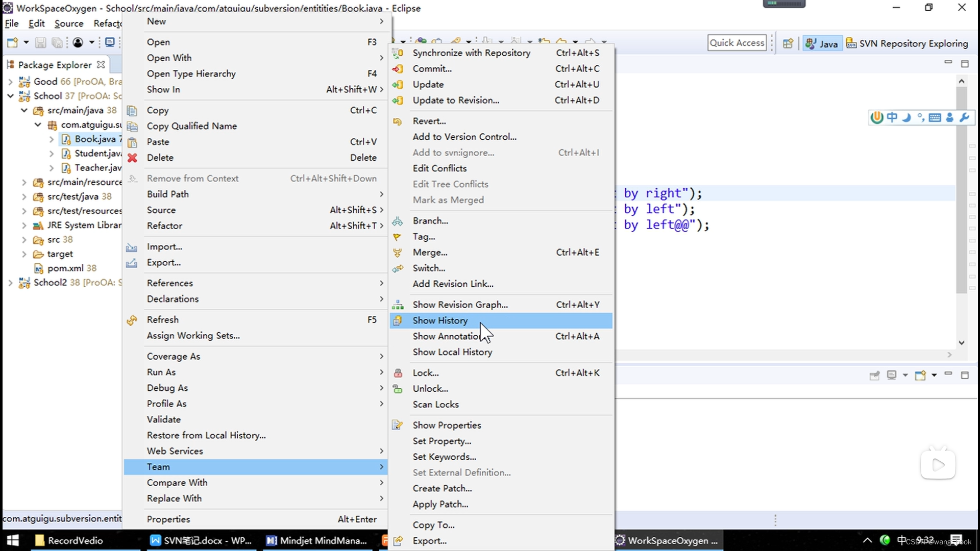The height and width of the screenshot is (551, 980).
Task: Open Properties from context menu
Action: tap(255, 519)
